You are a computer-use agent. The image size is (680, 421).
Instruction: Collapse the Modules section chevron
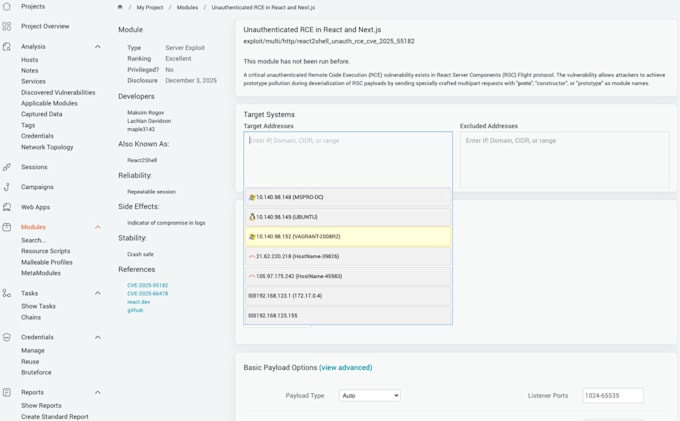[98, 227]
